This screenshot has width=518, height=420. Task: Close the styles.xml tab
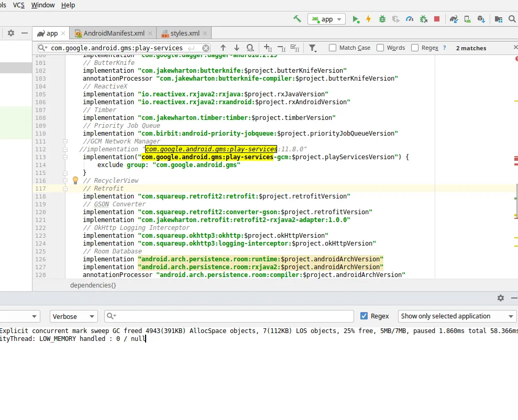tap(205, 34)
